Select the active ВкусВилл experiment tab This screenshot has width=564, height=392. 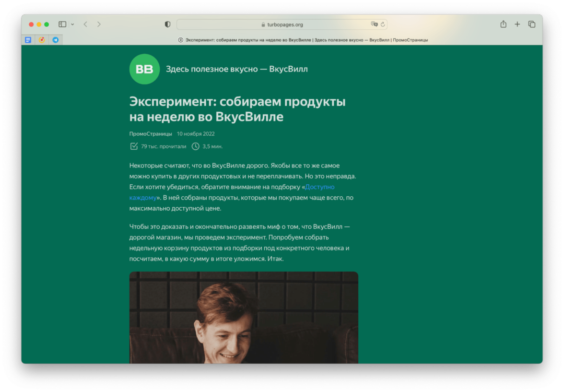point(302,40)
